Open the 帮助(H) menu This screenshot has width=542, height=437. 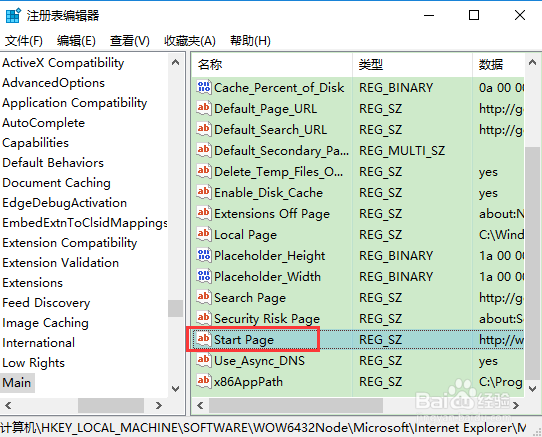[250, 41]
